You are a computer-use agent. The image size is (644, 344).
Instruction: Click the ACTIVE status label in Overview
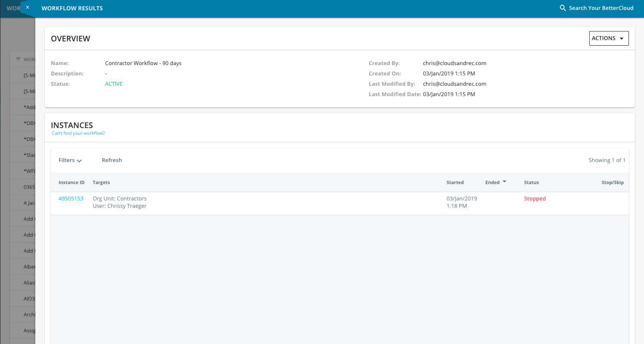[113, 84]
